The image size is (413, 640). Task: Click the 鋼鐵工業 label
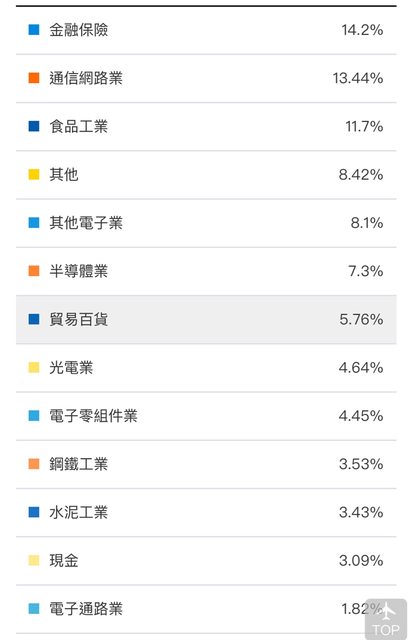click(x=78, y=464)
